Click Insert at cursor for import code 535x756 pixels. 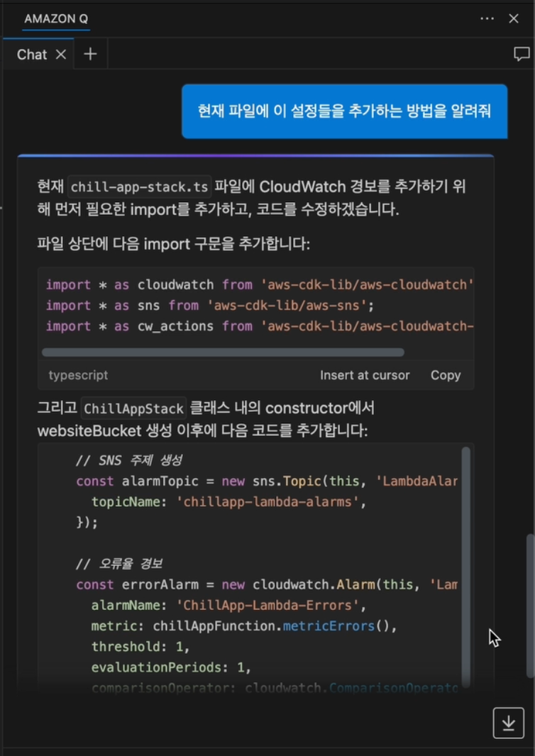(x=365, y=375)
